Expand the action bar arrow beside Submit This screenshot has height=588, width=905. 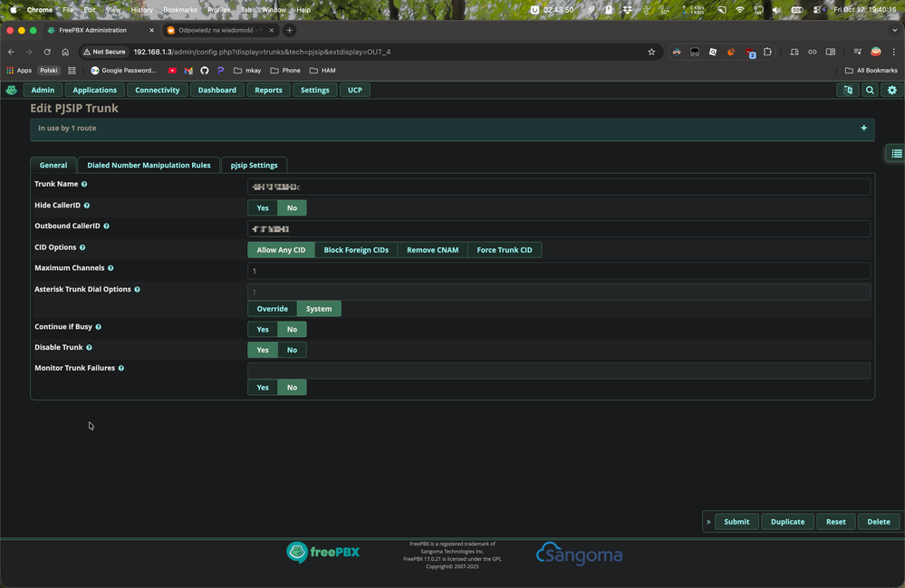(708, 522)
